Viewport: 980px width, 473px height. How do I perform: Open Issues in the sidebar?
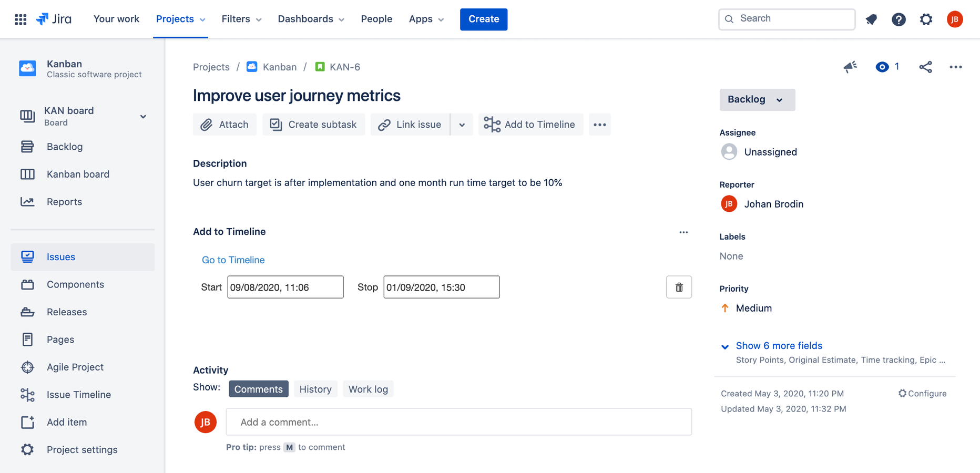pos(83,257)
